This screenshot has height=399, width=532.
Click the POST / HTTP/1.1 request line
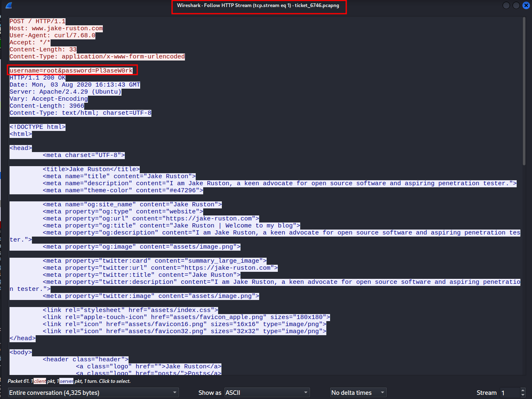37,21
